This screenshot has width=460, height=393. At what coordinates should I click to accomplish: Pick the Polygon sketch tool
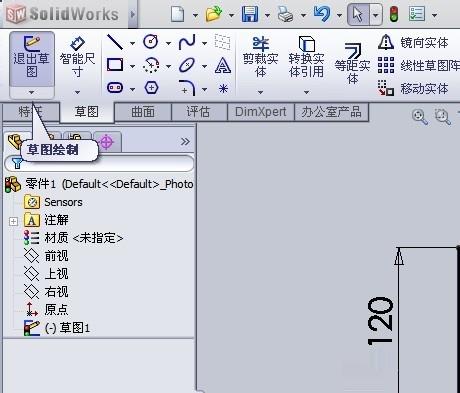[x=151, y=88]
